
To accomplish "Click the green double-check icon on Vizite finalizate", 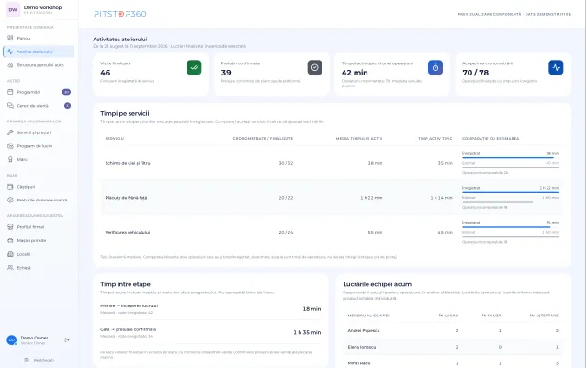I will [x=194, y=67].
